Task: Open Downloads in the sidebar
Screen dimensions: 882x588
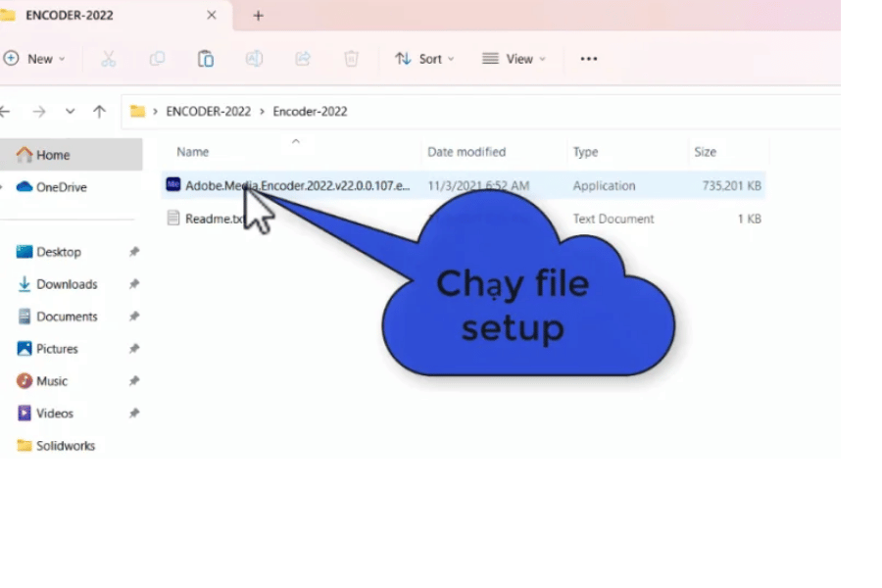Action: (67, 284)
